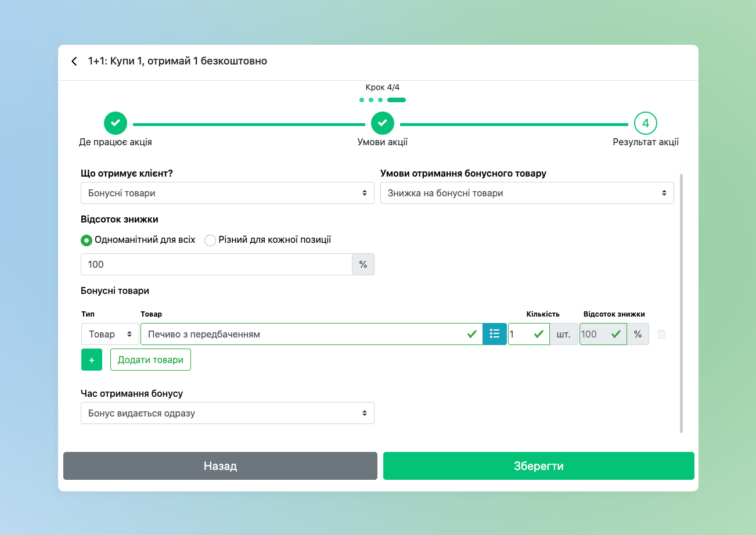Click the green plus button to add row
The height and width of the screenshot is (535, 756).
tap(92, 360)
